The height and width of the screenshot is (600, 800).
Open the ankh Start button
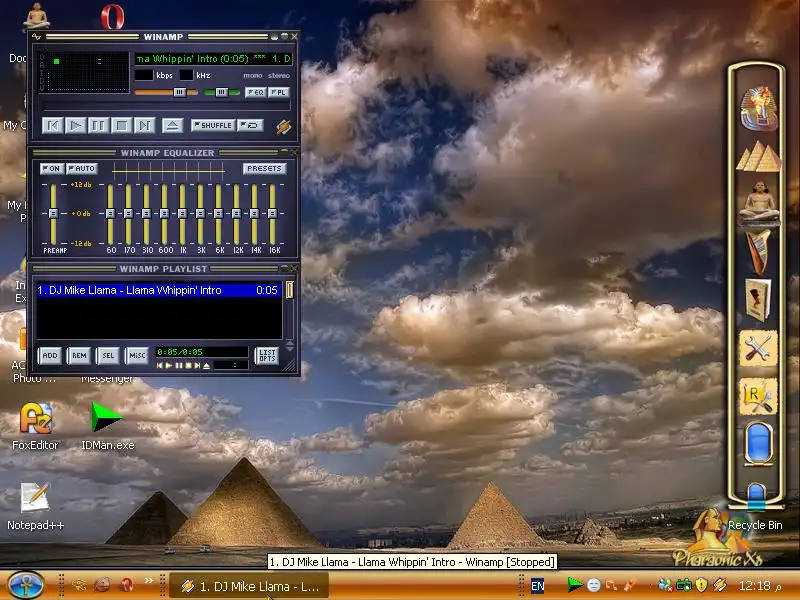26,585
